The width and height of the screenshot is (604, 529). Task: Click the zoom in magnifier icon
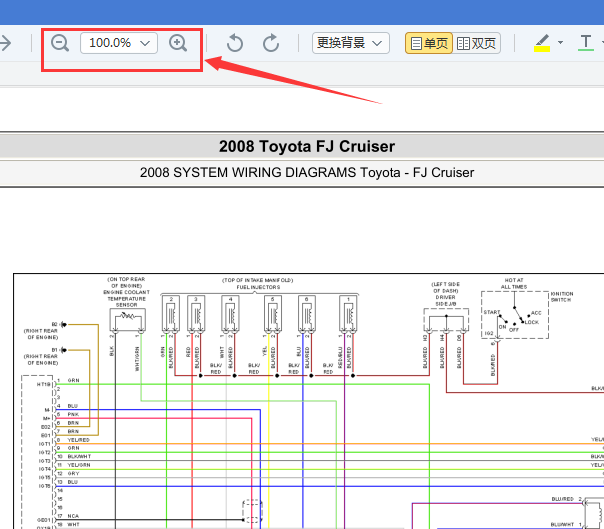178,43
